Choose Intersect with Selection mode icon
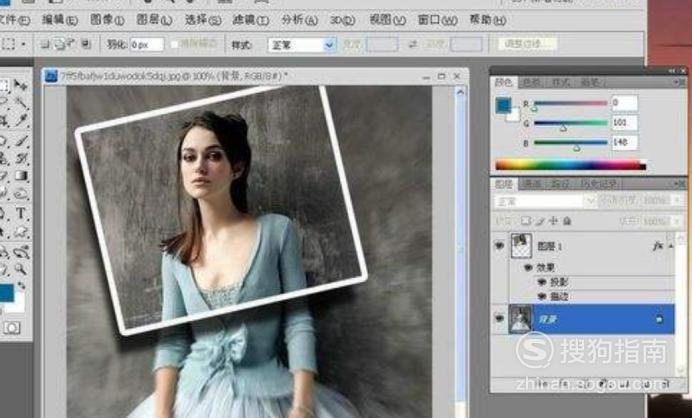 86,44
